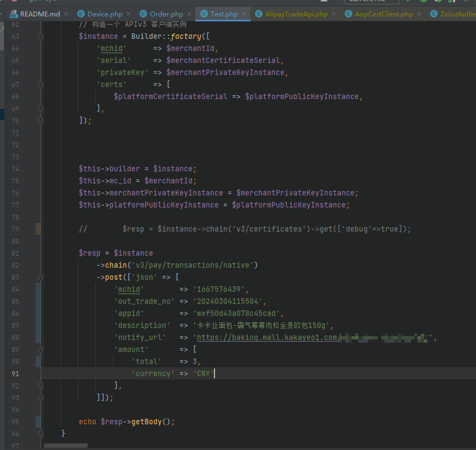Toggle fold marker at line 70
The height and width of the screenshot is (450, 476).
pyautogui.click(x=40, y=120)
